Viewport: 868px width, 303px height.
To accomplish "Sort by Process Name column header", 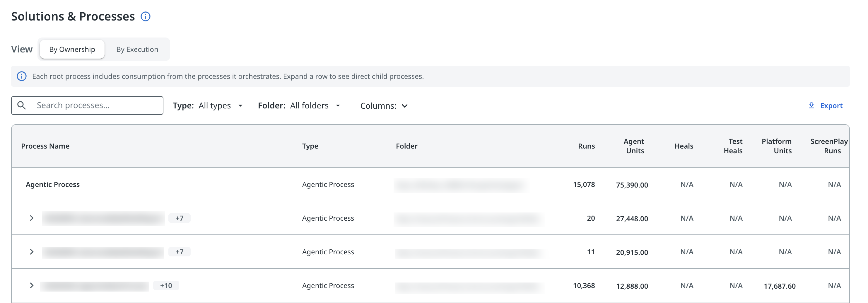I will coord(45,146).
